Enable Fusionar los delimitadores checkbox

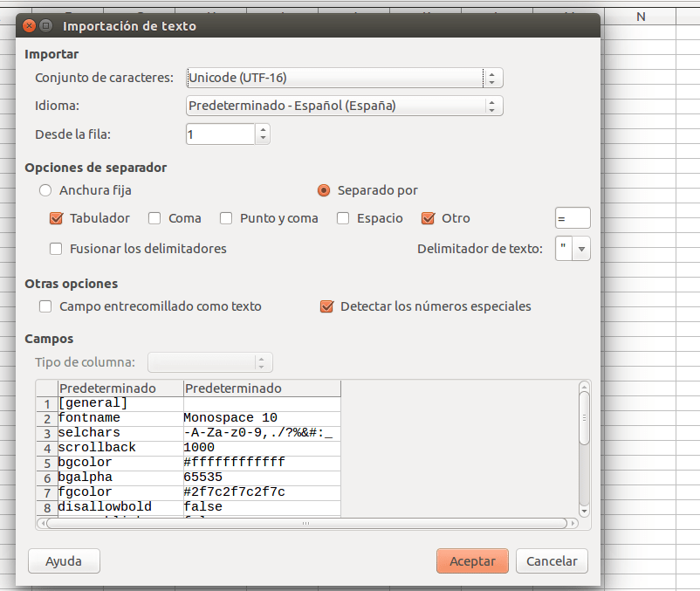[57, 249]
